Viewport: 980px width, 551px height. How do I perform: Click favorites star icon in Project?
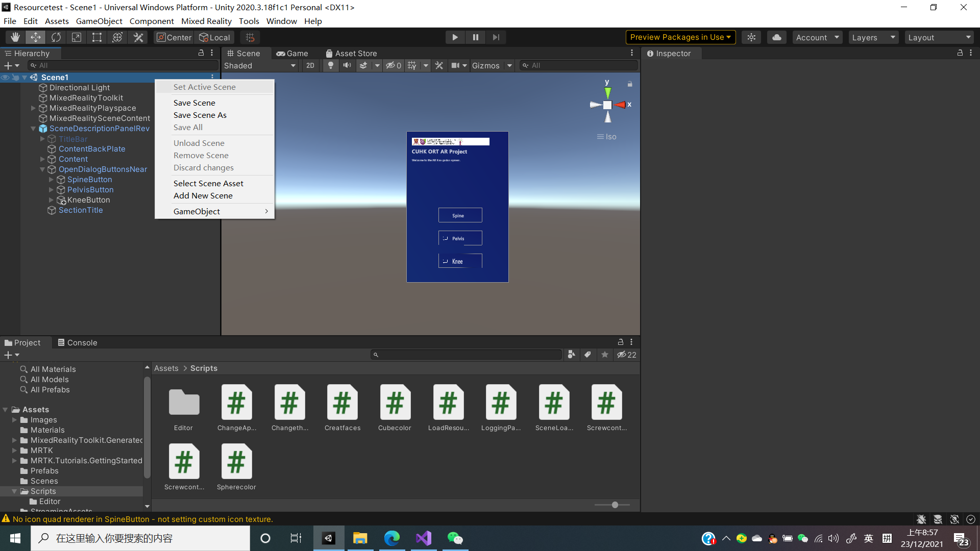605,355
